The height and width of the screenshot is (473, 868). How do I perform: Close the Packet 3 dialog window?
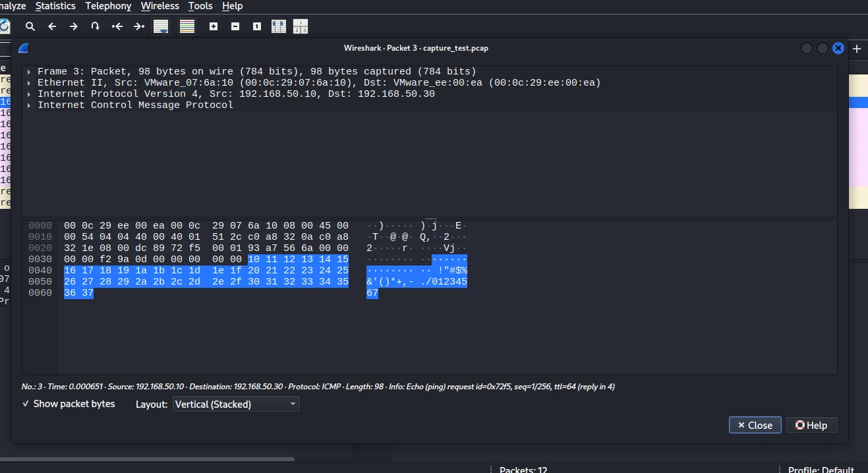pos(838,48)
